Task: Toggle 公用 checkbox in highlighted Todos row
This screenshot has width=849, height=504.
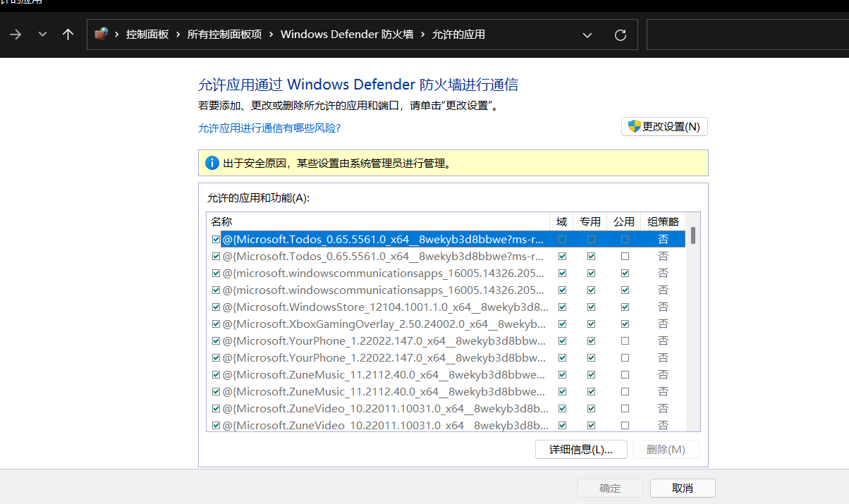Action: 625,239
